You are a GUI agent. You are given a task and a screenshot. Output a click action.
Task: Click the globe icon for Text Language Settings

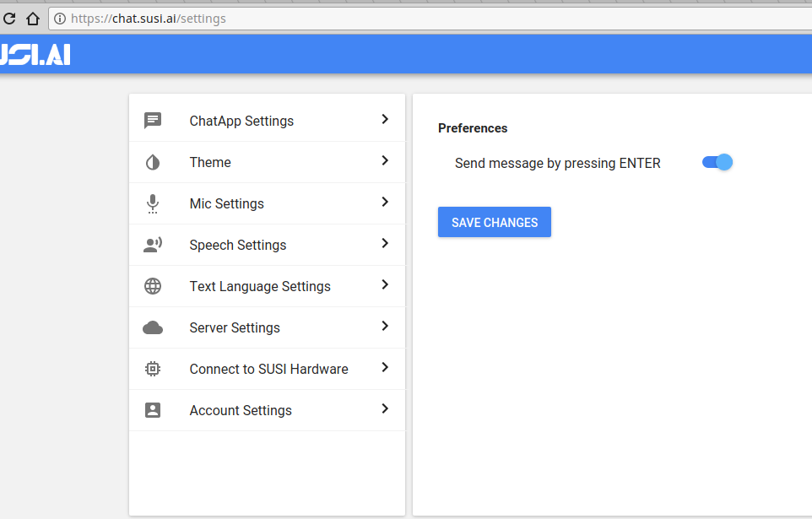click(x=153, y=286)
